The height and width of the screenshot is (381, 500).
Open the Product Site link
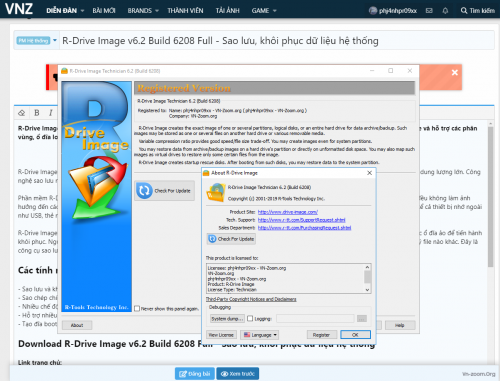click(288, 212)
